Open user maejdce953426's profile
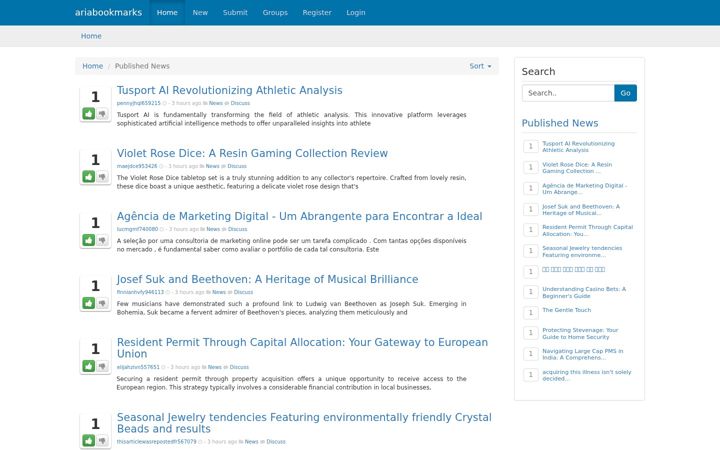The width and height of the screenshot is (720, 450). click(x=137, y=166)
